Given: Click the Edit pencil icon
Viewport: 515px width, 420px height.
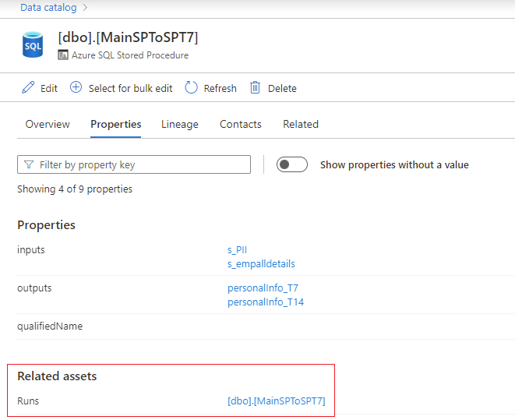Looking at the screenshot, I should [x=28, y=88].
